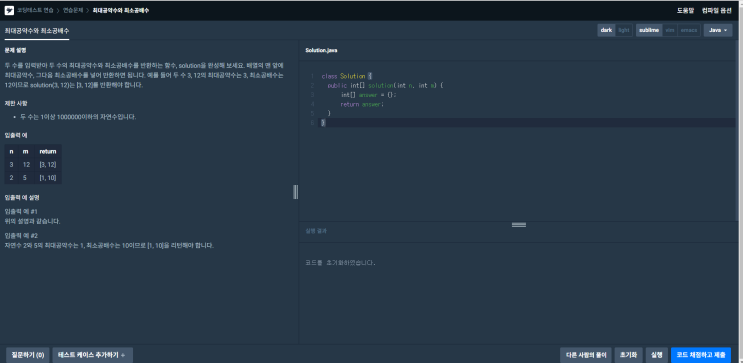Choose emacs editor keymap
The image size is (743, 363).
tap(689, 30)
